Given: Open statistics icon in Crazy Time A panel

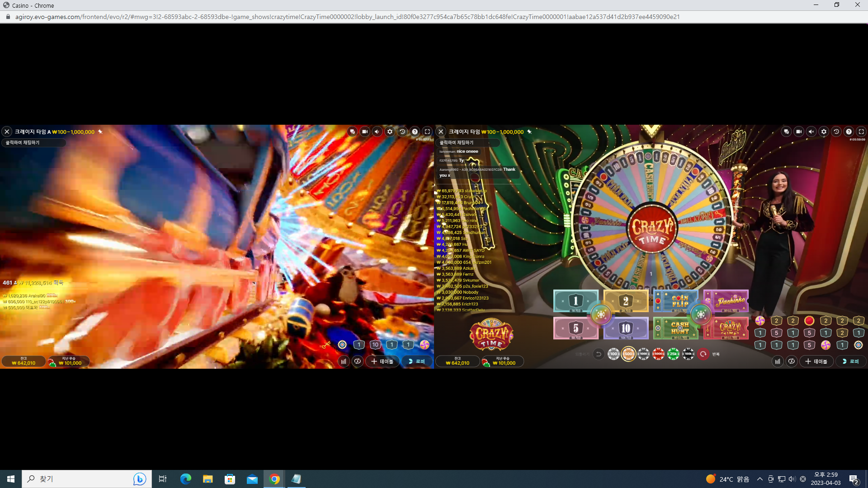Looking at the screenshot, I should 344,361.
